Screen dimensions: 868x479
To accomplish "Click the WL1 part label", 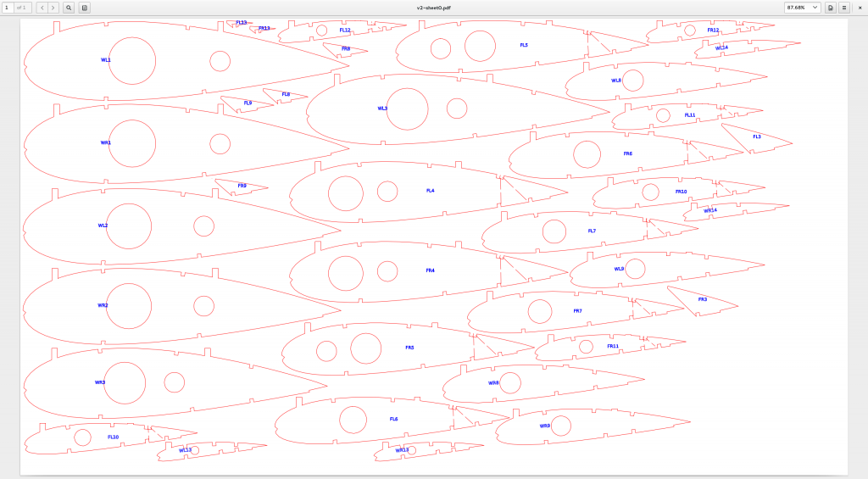I will [x=106, y=60].
